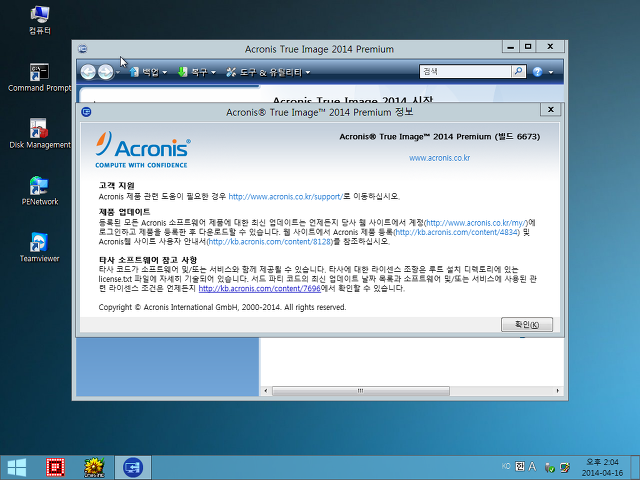Click the Acronis taskbar button
This screenshot has width=640, height=480.
(x=133, y=468)
